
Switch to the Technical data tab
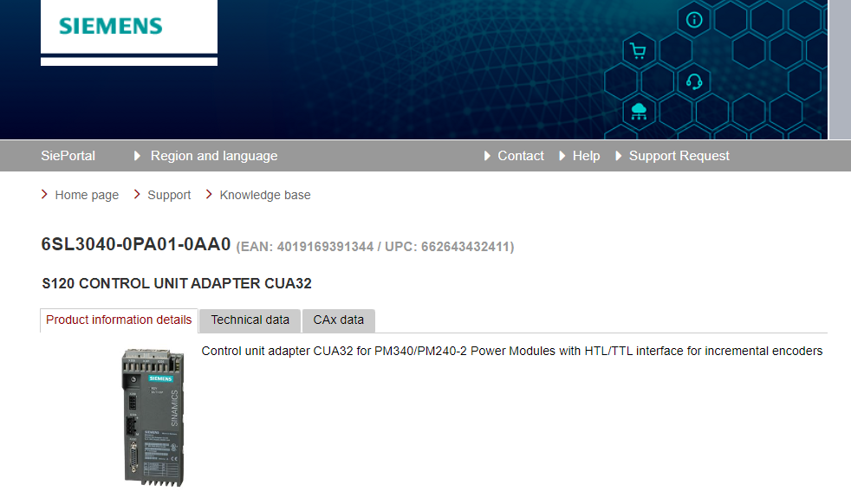coord(250,320)
